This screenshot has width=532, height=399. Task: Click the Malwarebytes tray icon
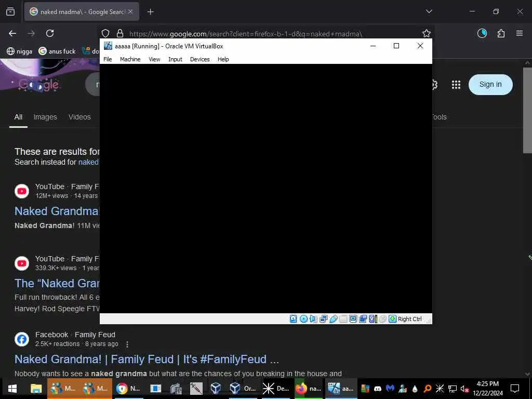(390, 389)
